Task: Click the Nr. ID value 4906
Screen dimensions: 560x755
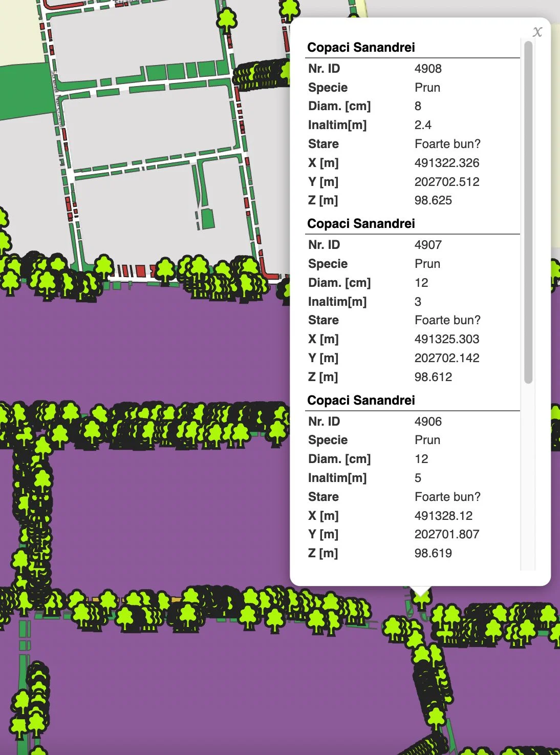Action: (428, 422)
